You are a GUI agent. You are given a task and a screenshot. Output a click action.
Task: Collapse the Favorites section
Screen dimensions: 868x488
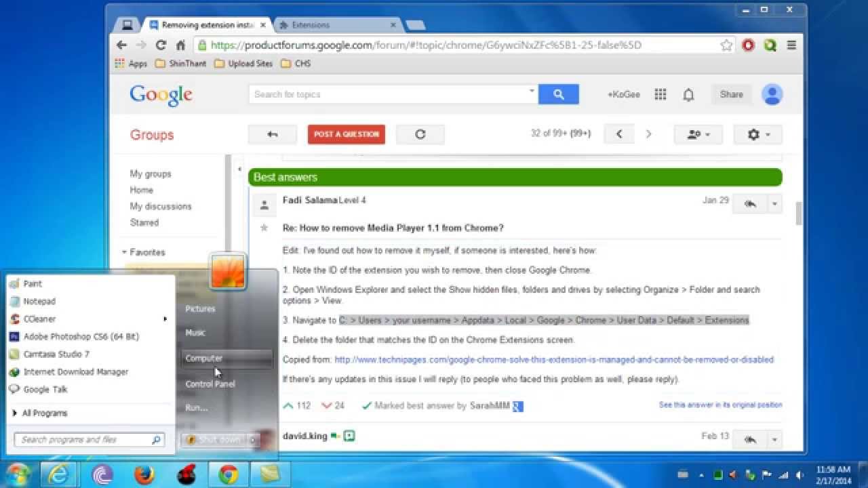[x=124, y=252]
